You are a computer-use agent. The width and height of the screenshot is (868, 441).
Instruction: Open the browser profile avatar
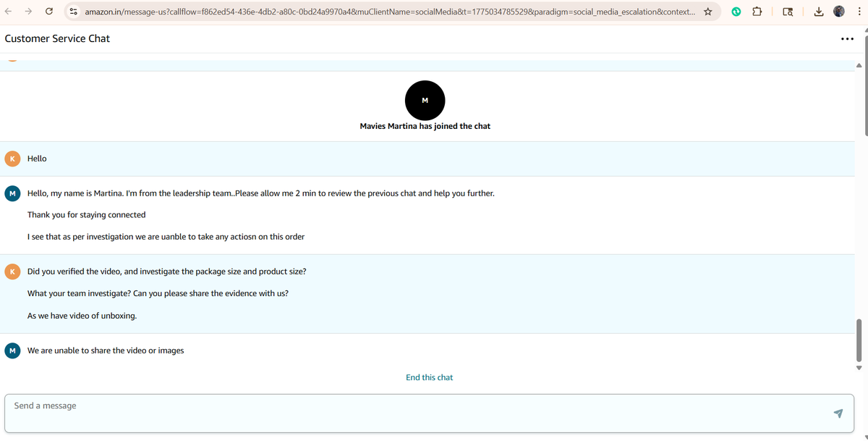pyautogui.click(x=839, y=12)
